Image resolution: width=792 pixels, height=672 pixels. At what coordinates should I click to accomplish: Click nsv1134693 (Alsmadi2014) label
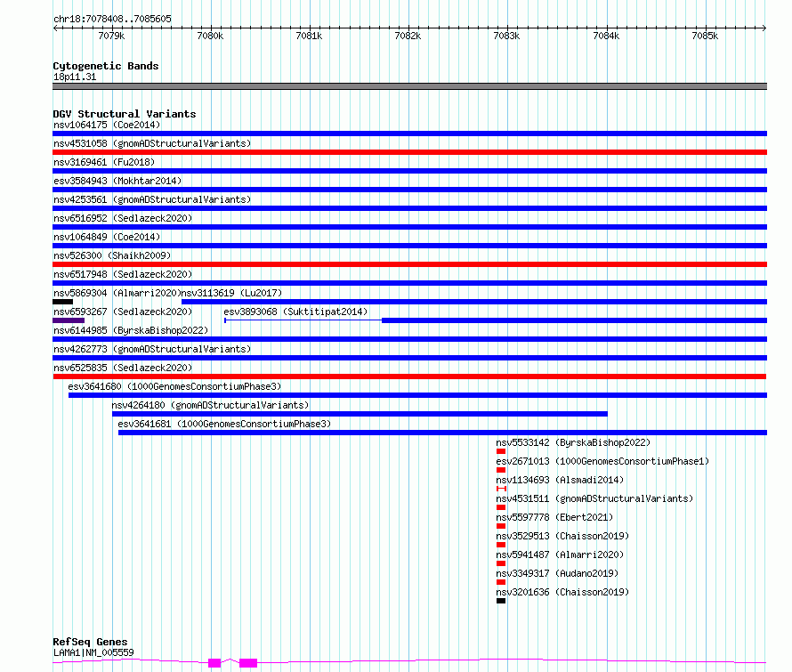[x=560, y=480]
